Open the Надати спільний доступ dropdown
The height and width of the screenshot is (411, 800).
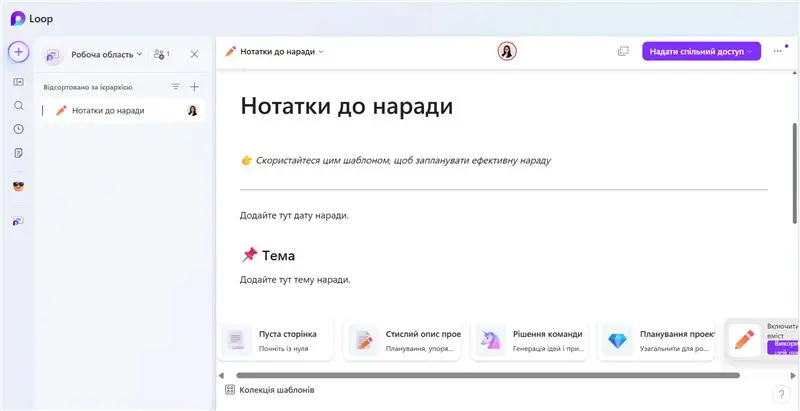tap(701, 51)
